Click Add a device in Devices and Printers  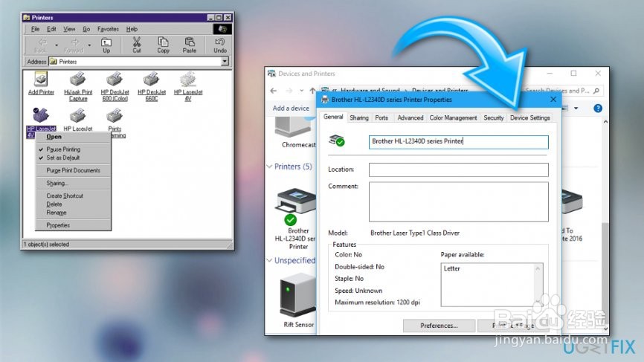291,109
